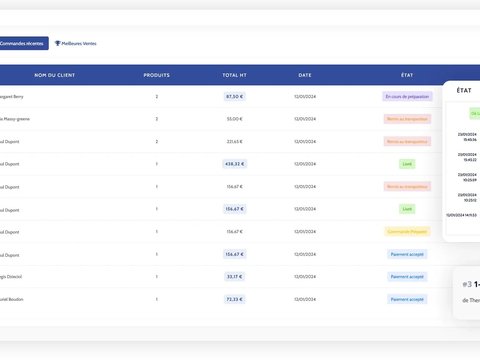Select the yellow Commande Préparée status badge
Image resolution: width=480 pixels, height=360 pixels.
point(407,232)
